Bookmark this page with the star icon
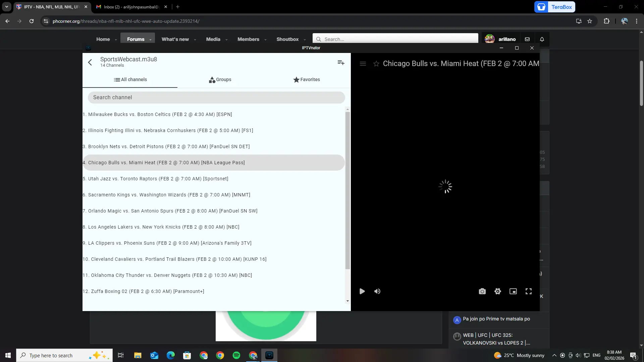This screenshot has height=362, width=644. pos(590,21)
